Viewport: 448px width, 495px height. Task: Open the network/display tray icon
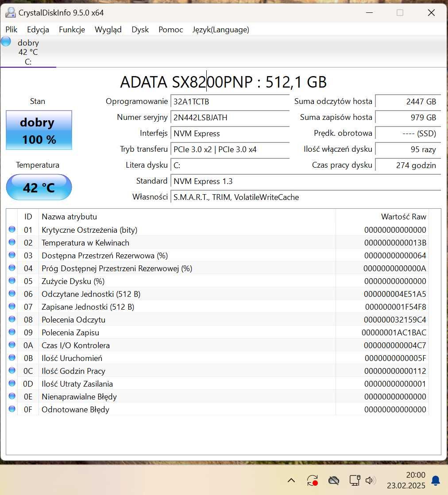point(355,480)
